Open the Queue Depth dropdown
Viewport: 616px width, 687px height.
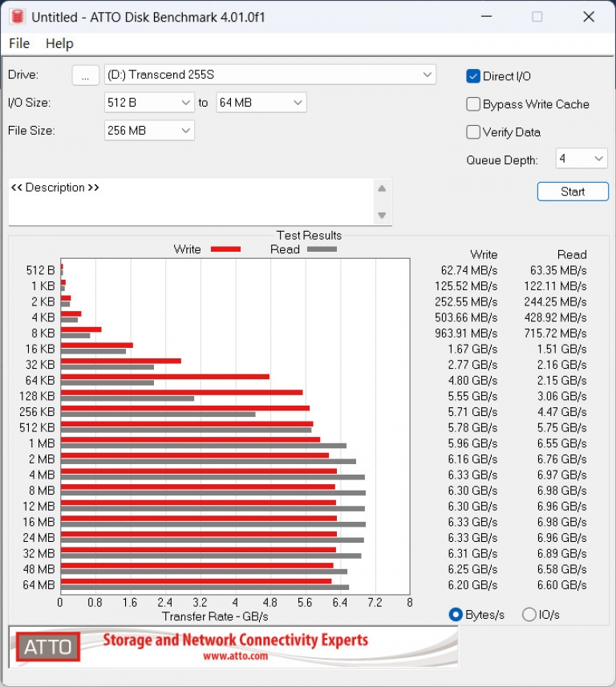pyautogui.click(x=582, y=158)
